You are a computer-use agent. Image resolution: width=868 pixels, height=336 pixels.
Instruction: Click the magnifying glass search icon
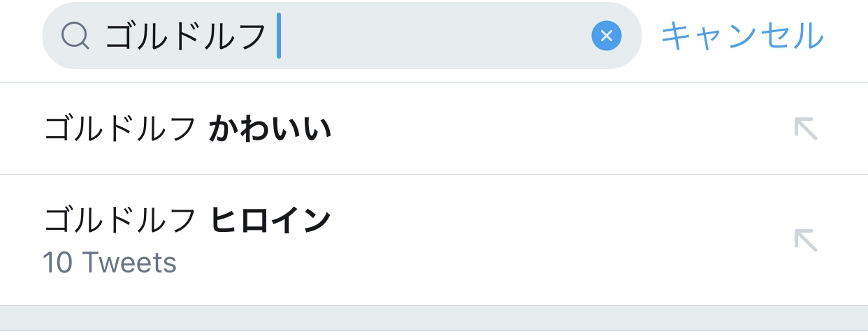point(75,36)
